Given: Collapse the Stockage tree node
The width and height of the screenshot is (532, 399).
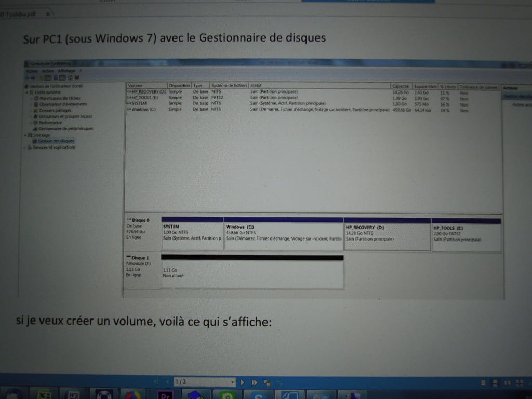Looking at the screenshot, I should point(25,135).
